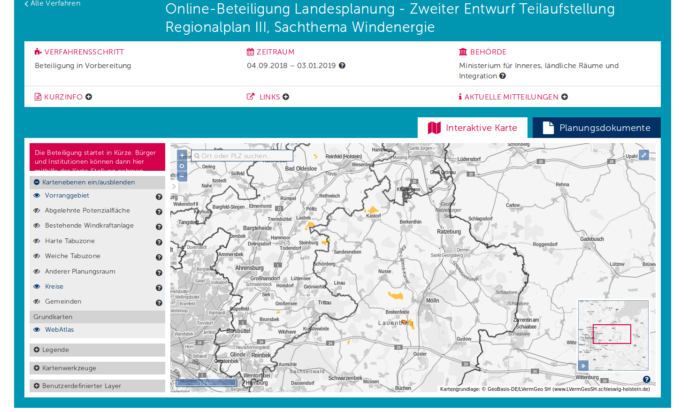Click Ratzeburg label on the map
The image size is (696, 412).
click(x=449, y=232)
